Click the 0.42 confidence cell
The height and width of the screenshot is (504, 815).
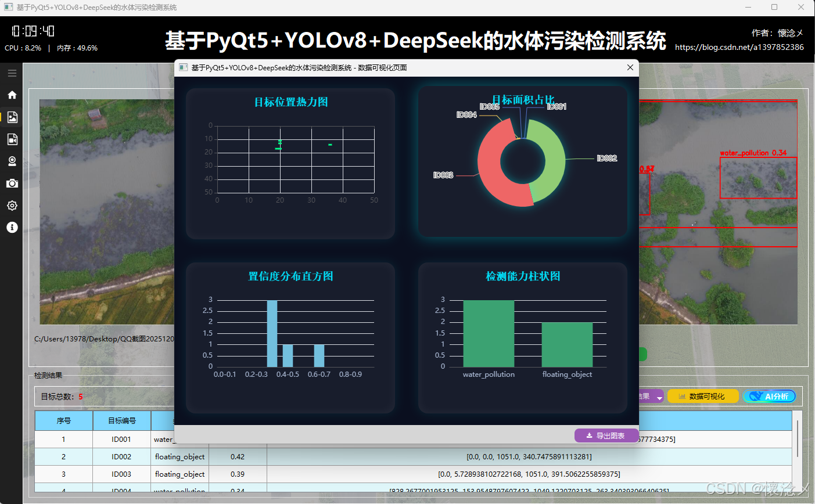click(238, 456)
